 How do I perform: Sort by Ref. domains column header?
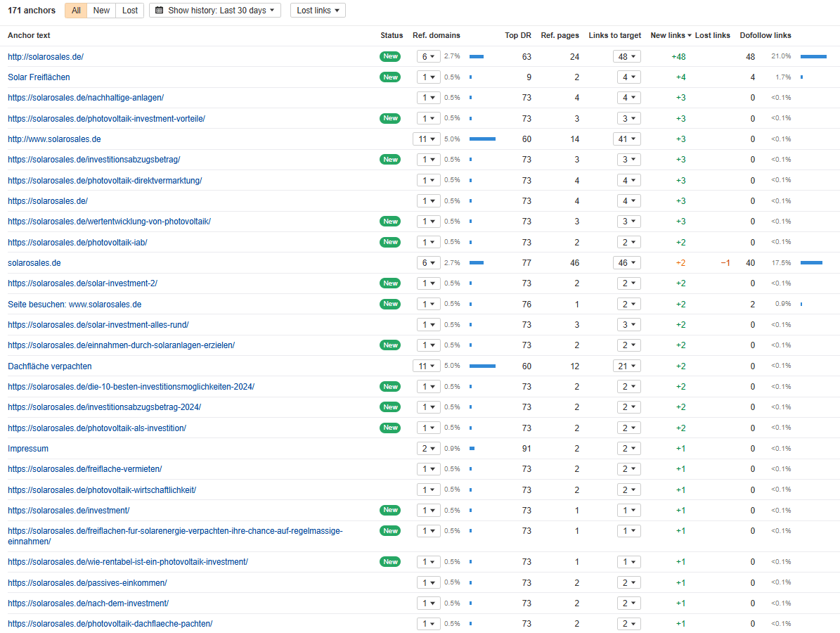tap(436, 36)
